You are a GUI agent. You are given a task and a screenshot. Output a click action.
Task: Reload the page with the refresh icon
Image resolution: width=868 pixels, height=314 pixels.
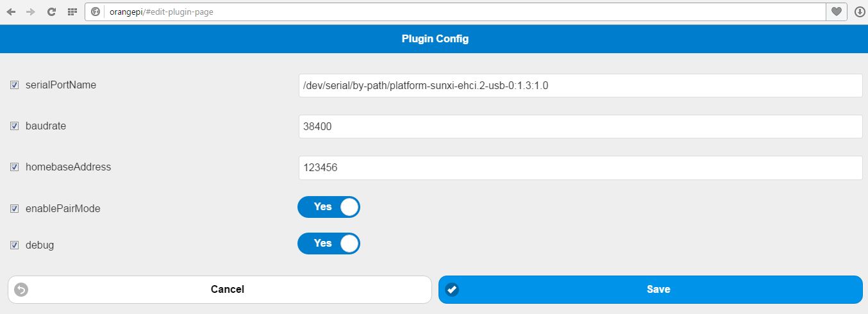pos(51,12)
